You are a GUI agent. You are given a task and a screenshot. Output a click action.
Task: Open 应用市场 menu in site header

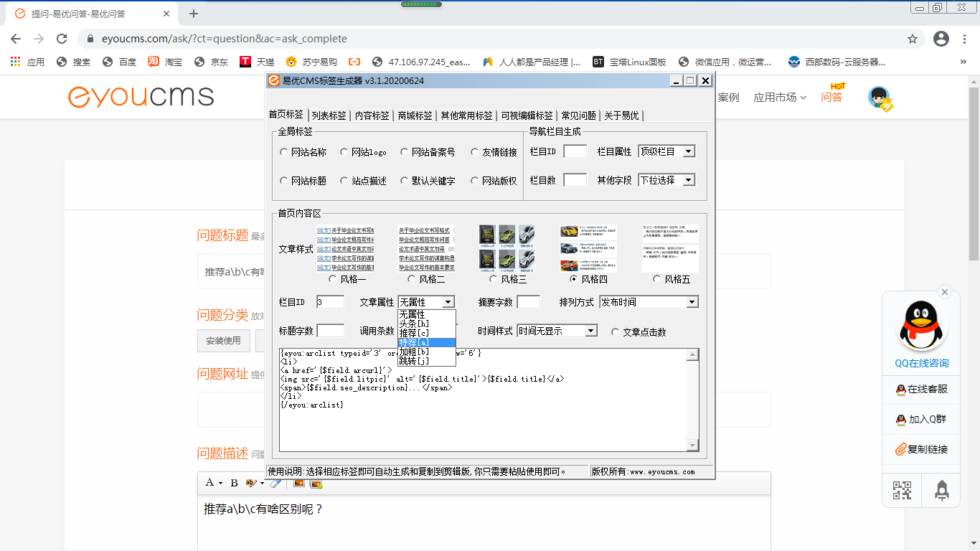780,97
